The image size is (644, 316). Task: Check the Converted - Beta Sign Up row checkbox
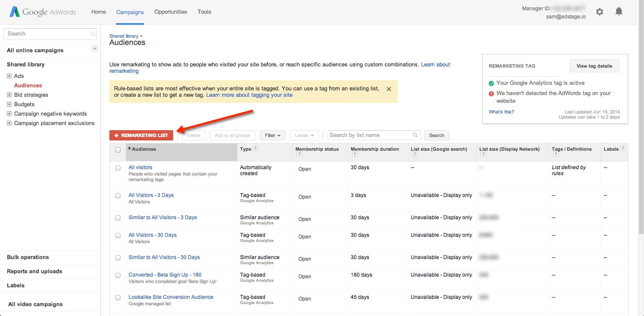pyautogui.click(x=117, y=275)
